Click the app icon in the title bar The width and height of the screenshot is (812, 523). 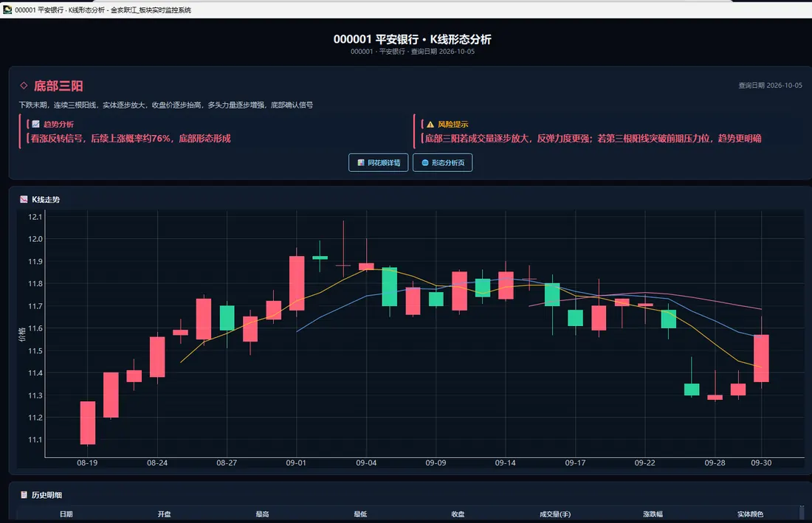(7, 10)
